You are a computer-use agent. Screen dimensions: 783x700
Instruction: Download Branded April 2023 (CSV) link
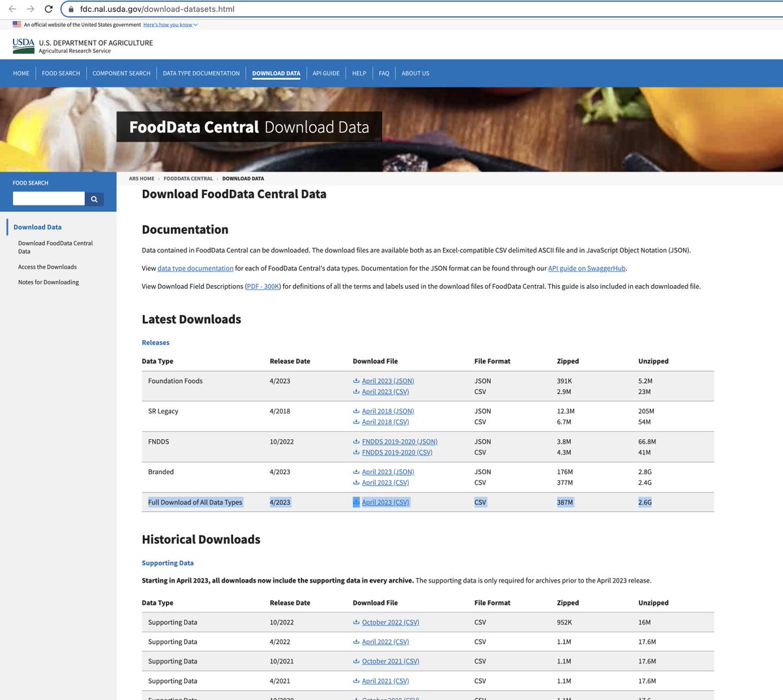386,483
